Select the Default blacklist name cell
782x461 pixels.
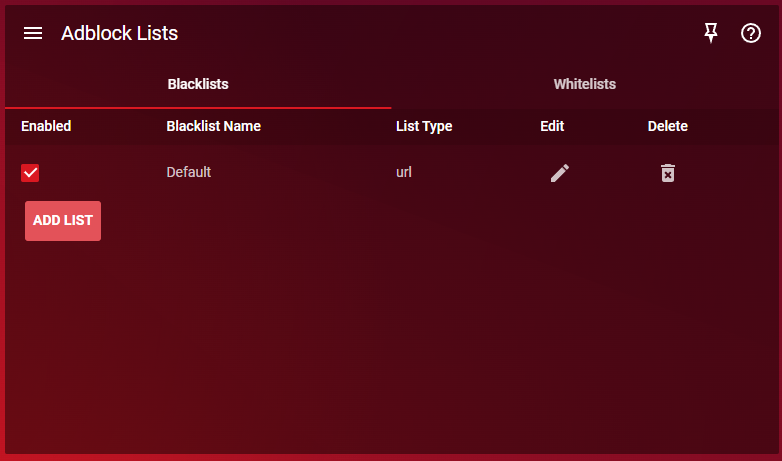tap(188, 172)
